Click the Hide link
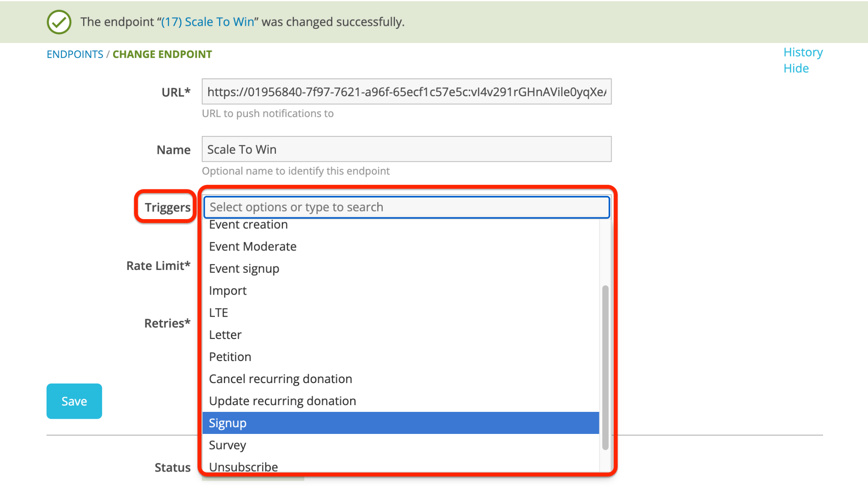Viewport: 868px width, 503px height. point(796,68)
